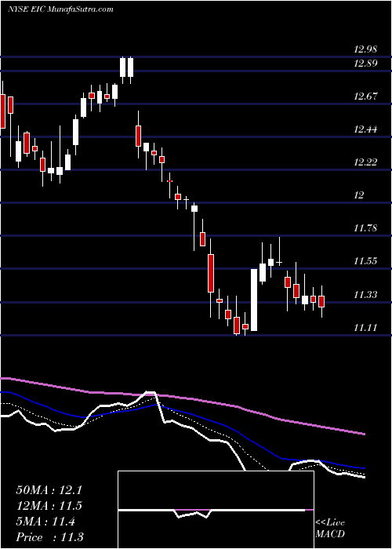The height and width of the screenshot is (549, 392).
Task: Click the tall white candle near 11.55
Action: tap(254, 300)
